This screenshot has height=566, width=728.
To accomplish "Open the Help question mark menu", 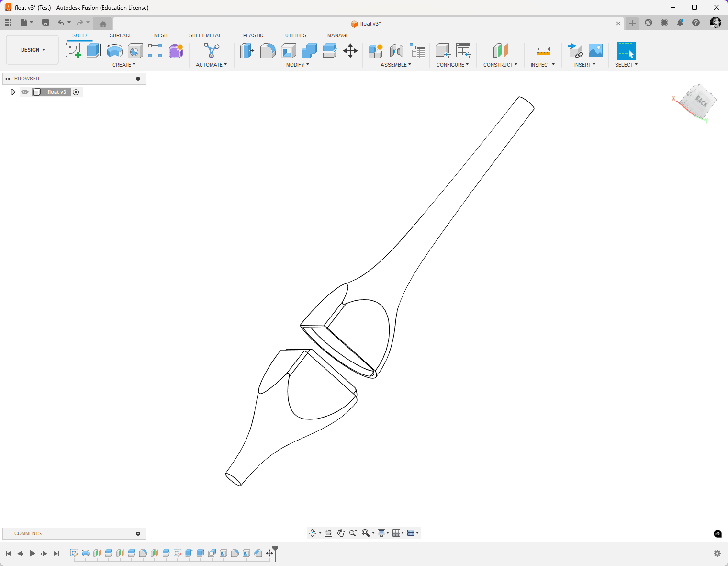I will tap(696, 23).
